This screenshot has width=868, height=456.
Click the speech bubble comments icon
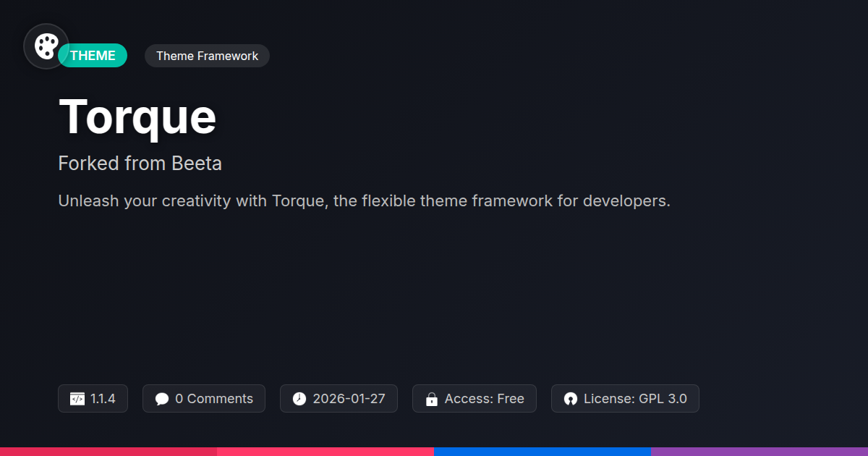(x=162, y=399)
